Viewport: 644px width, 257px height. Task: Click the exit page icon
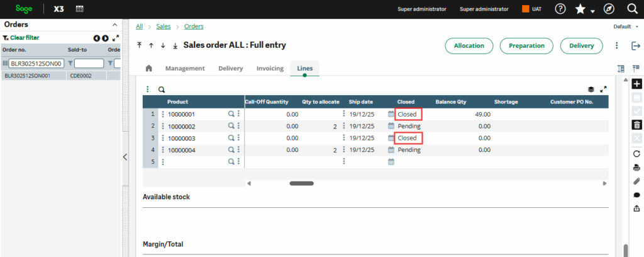coord(636,45)
